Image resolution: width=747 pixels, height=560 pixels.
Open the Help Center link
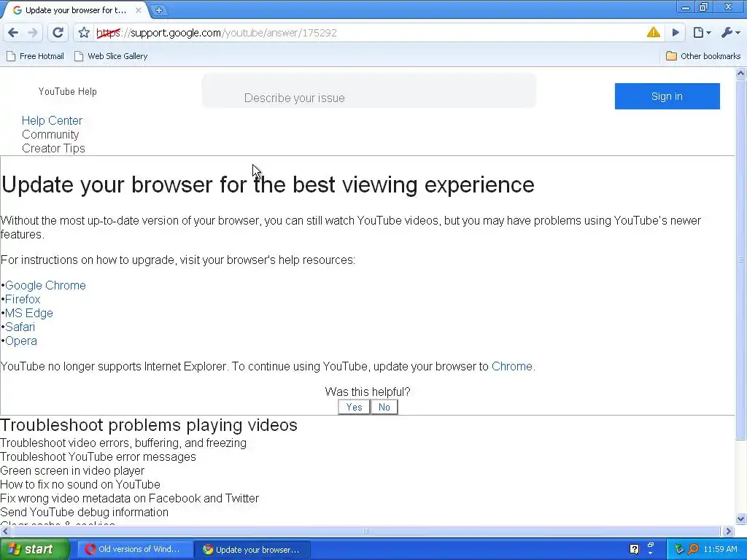click(52, 120)
